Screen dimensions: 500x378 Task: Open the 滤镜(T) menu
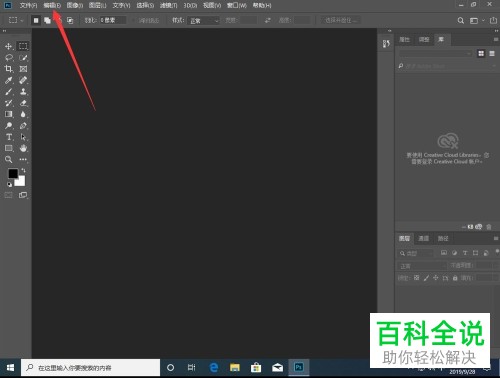[168, 5]
